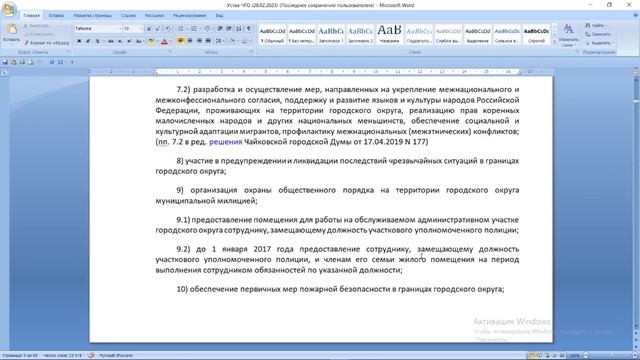Image resolution: width=640 pixels, height=360 pixels.
Task: Toggle superscript formatting
Action: click(x=129, y=41)
